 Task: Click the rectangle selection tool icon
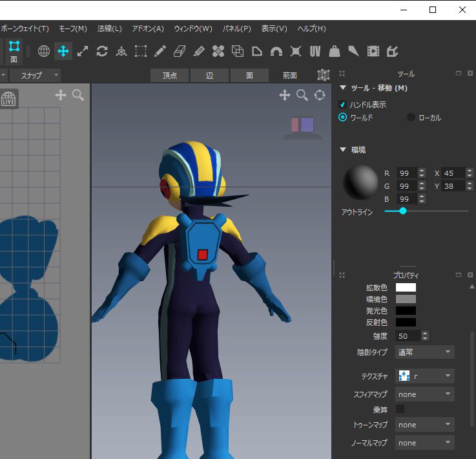(140, 51)
